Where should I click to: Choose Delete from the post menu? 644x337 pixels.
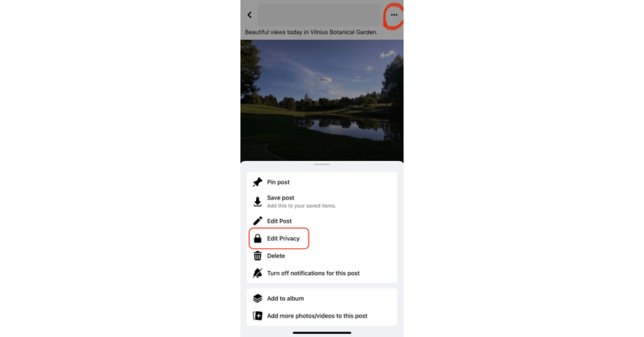321,256
